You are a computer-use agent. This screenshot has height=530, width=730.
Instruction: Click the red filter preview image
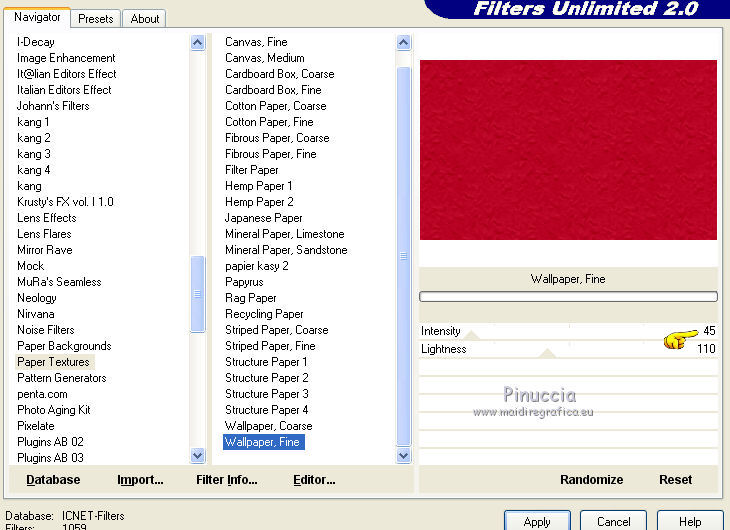pyautogui.click(x=568, y=150)
